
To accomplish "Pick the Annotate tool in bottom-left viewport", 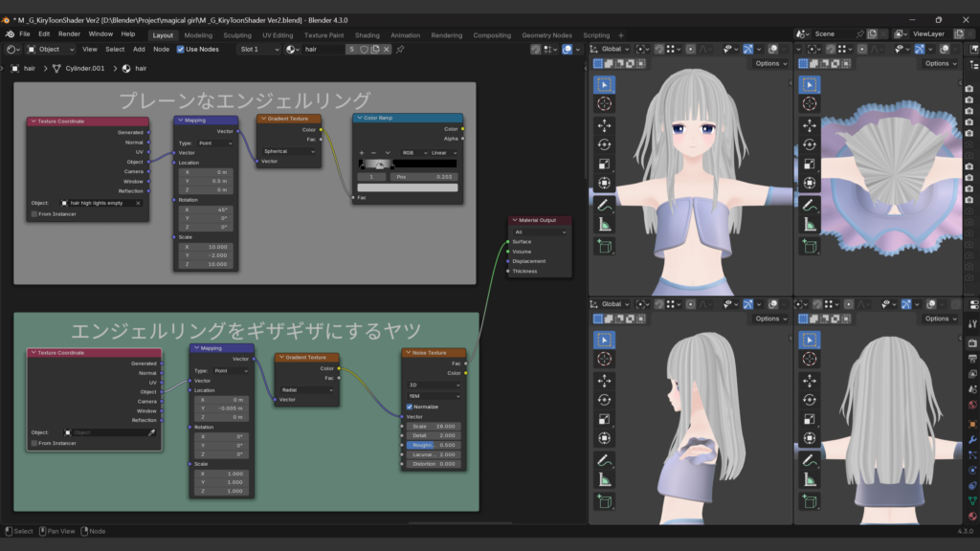I will pos(604,461).
